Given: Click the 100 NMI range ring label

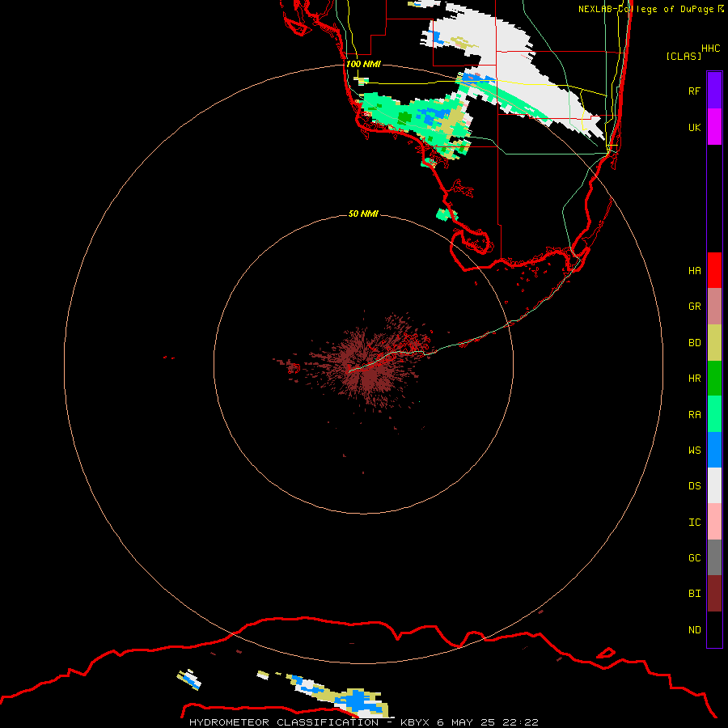Looking at the screenshot, I should point(363,64).
